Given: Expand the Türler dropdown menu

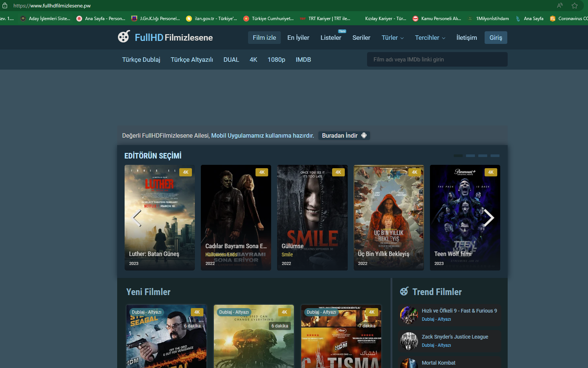Looking at the screenshot, I should pyautogui.click(x=392, y=38).
